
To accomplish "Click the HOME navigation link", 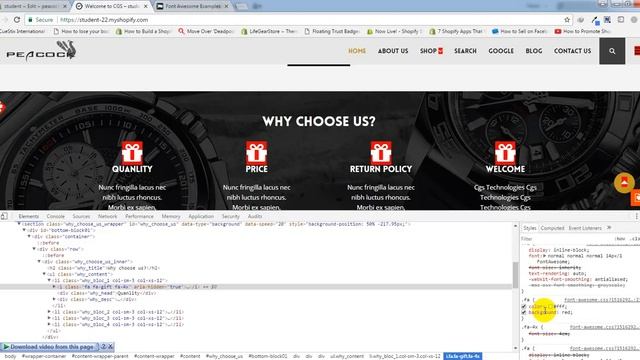I will point(357,51).
